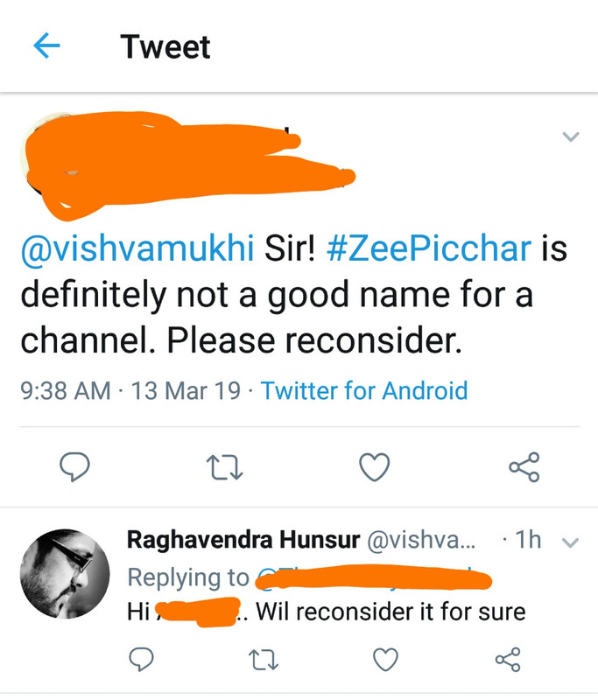Open the redacted Replying to handle

(x=373, y=578)
